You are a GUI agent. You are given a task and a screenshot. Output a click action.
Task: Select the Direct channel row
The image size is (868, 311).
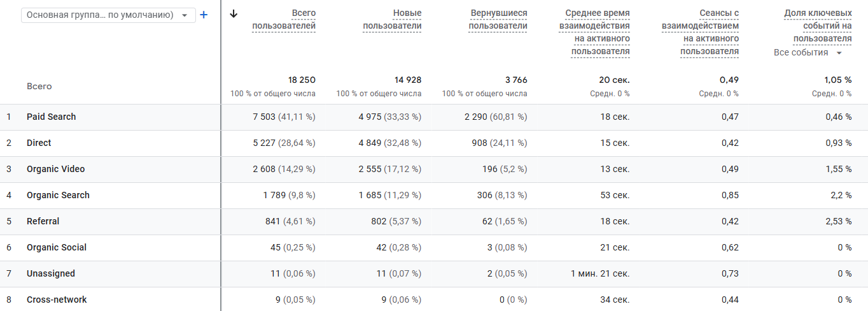click(39, 143)
